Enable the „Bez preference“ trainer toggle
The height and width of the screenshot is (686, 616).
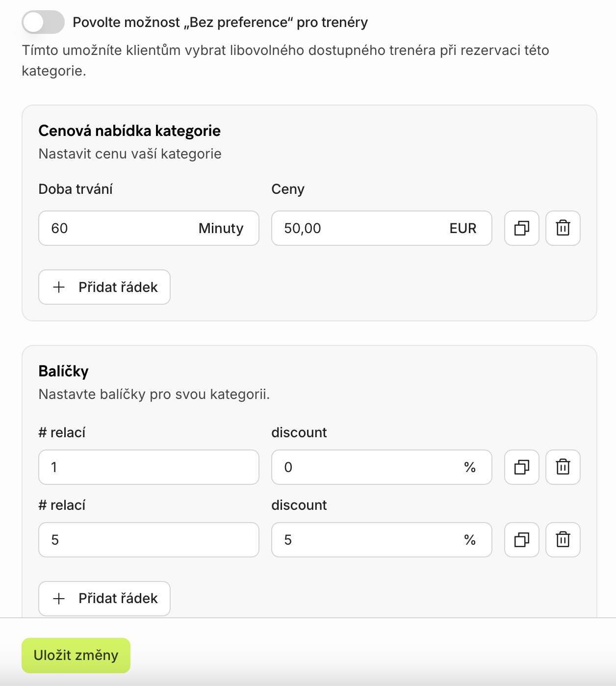point(43,23)
